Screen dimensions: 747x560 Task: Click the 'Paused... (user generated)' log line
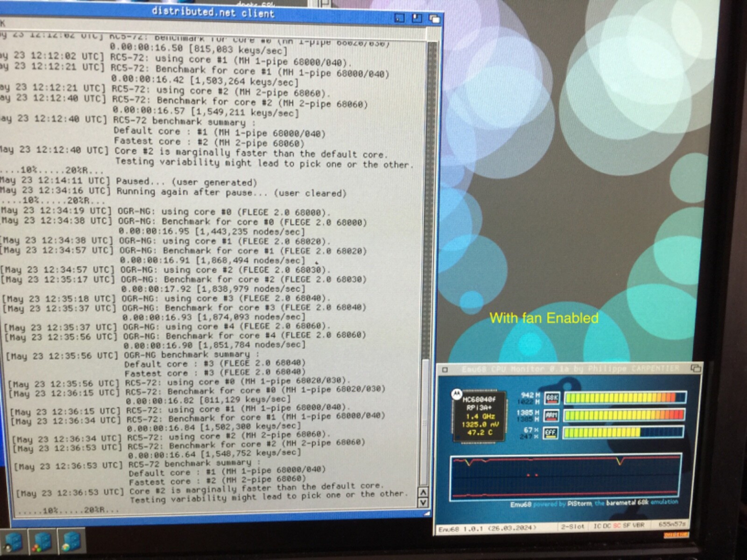187,182
